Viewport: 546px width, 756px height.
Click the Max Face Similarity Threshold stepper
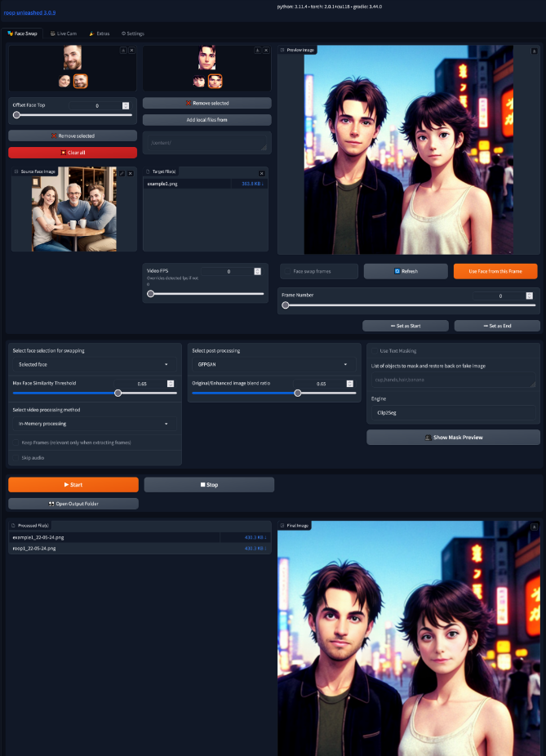click(170, 384)
